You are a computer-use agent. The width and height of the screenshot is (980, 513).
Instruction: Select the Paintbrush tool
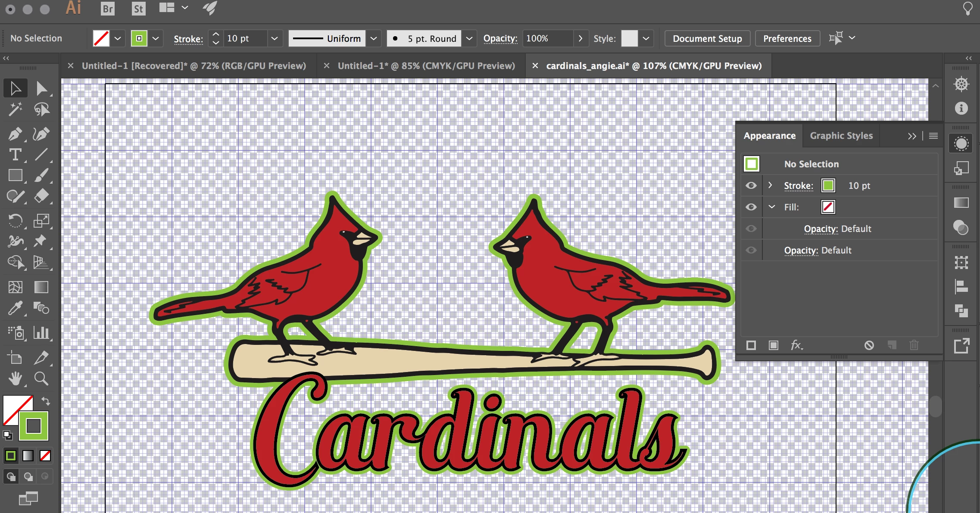[41, 175]
